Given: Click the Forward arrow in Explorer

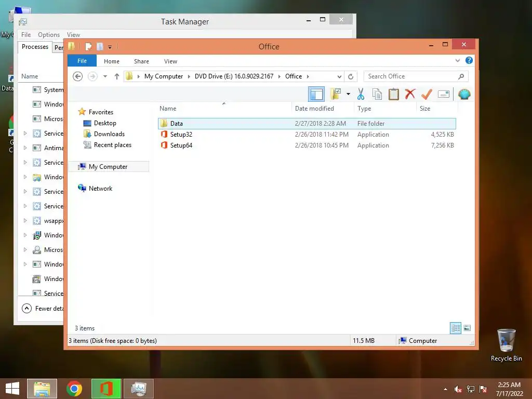Looking at the screenshot, I should 92,76.
